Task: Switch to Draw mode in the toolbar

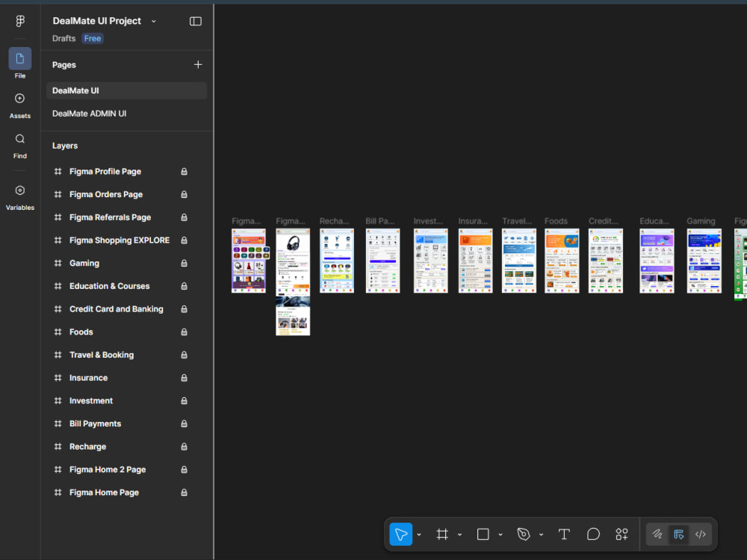Action: (657, 535)
